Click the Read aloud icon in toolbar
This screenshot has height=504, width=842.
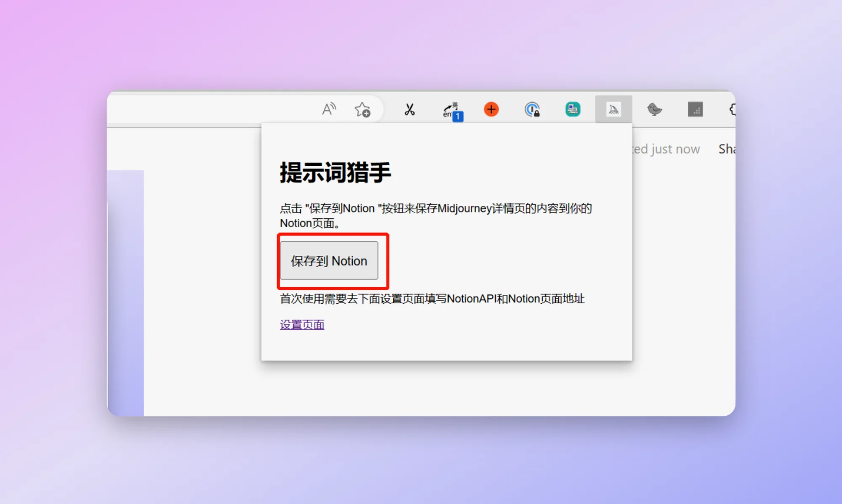tap(329, 109)
